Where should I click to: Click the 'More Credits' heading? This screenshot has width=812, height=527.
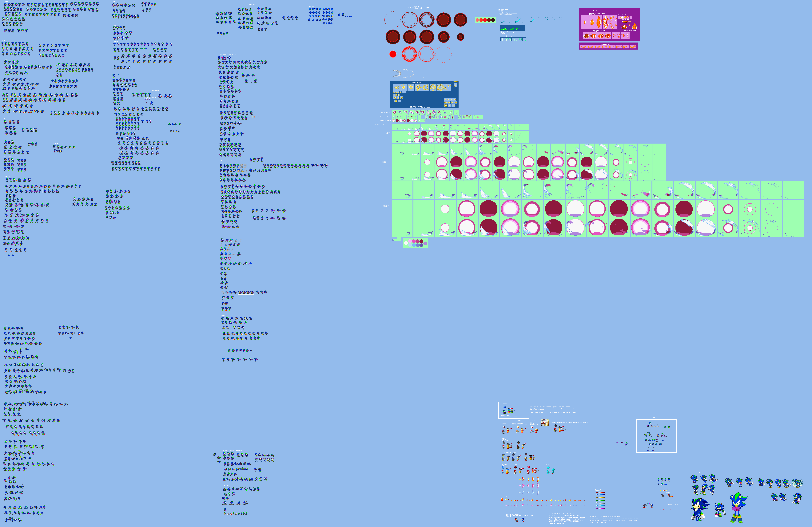click(x=554, y=513)
